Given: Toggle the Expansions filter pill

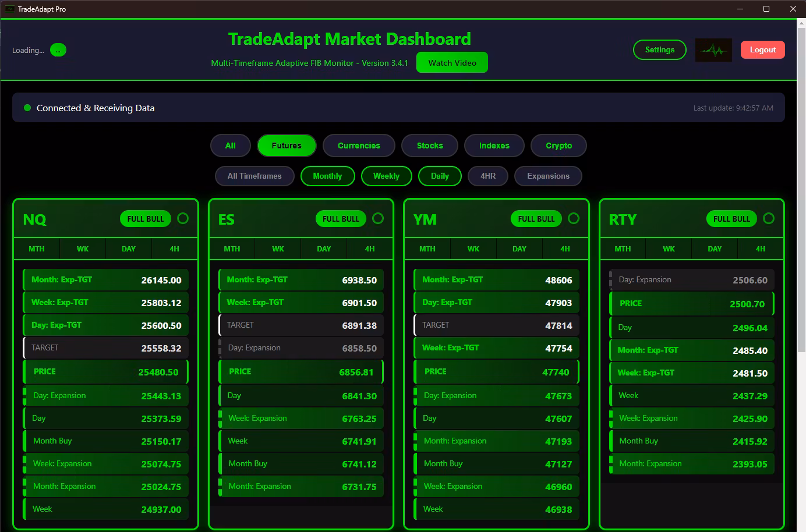Looking at the screenshot, I should [548, 176].
